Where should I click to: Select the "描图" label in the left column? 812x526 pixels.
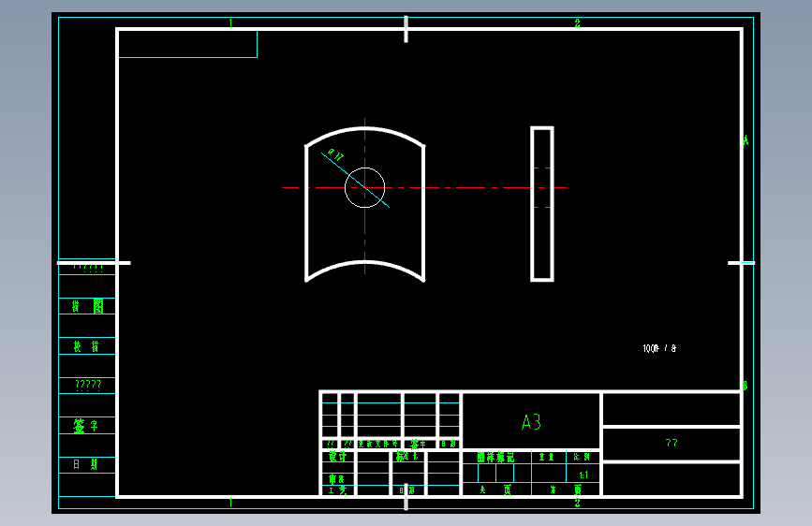click(x=87, y=306)
